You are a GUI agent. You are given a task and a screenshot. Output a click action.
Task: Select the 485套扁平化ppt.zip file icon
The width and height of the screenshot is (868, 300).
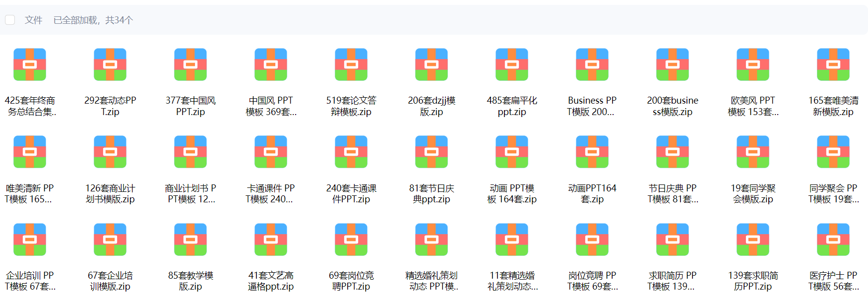coord(512,64)
